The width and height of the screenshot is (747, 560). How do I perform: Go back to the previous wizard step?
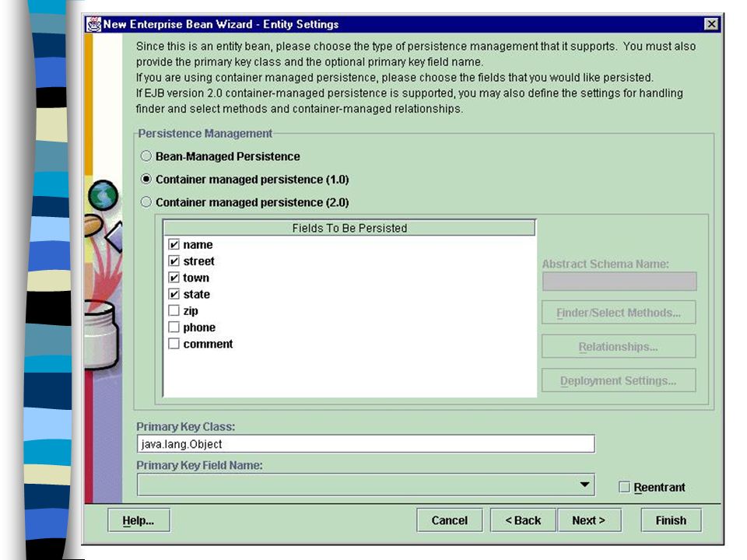click(523, 520)
